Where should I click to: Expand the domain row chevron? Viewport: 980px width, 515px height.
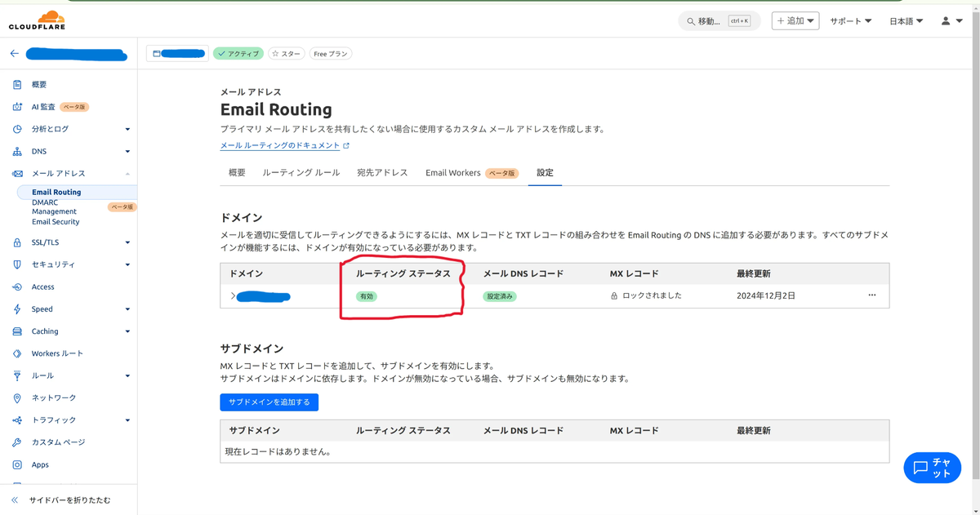click(233, 296)
